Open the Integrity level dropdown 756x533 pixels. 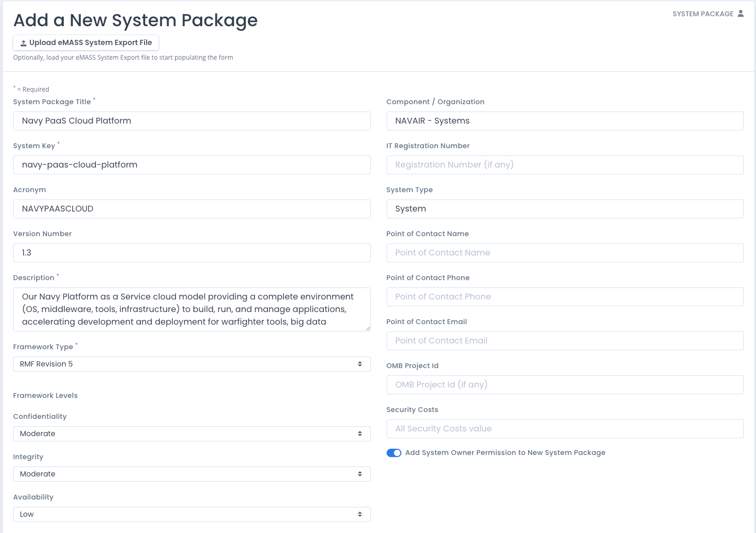191,474
